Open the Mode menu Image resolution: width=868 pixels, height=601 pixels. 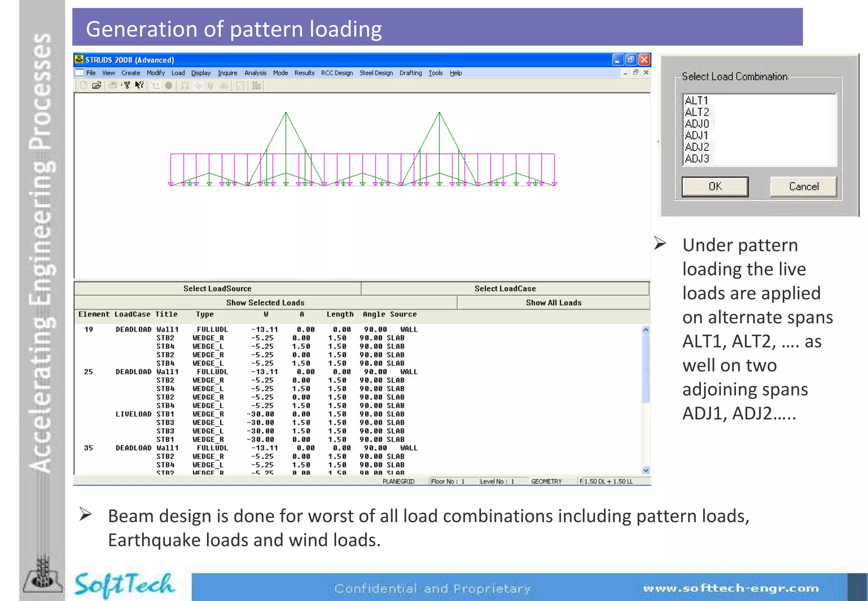point(281,73)
